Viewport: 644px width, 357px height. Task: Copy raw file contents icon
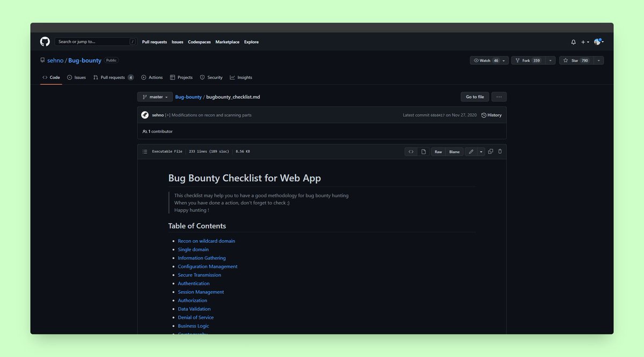491,152
